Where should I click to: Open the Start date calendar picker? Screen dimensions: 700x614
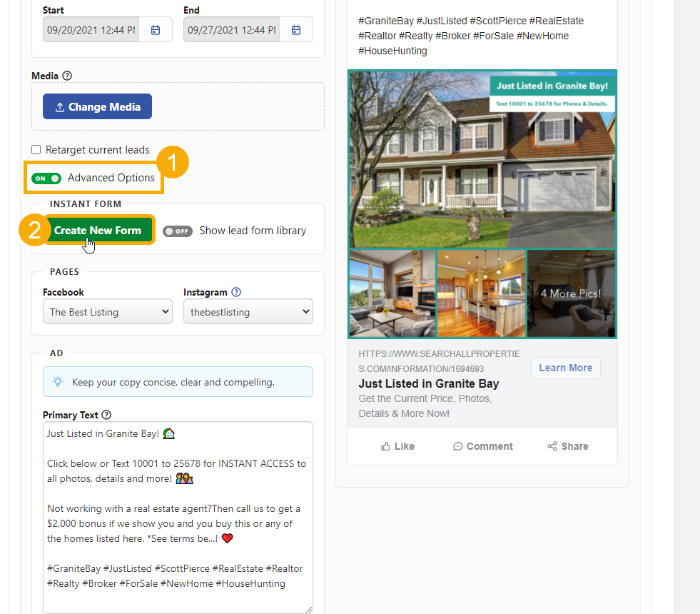(x=156, y=30)
